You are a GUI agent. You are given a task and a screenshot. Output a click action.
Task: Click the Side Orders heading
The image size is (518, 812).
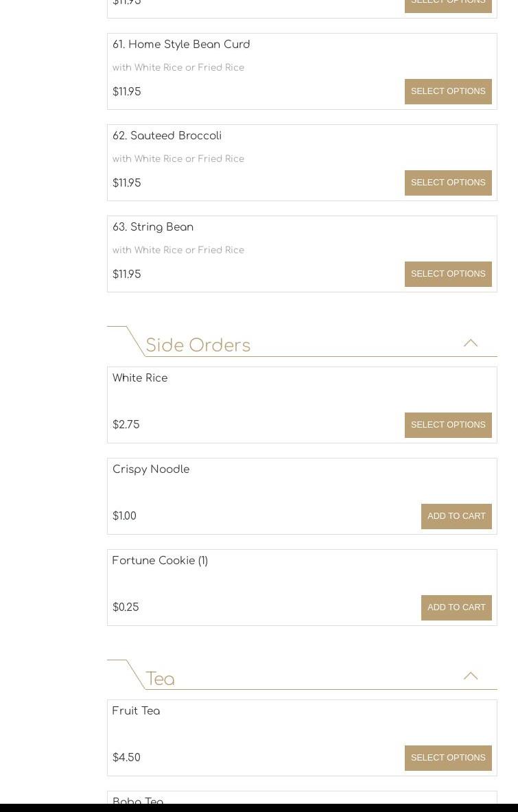[198, 345]
